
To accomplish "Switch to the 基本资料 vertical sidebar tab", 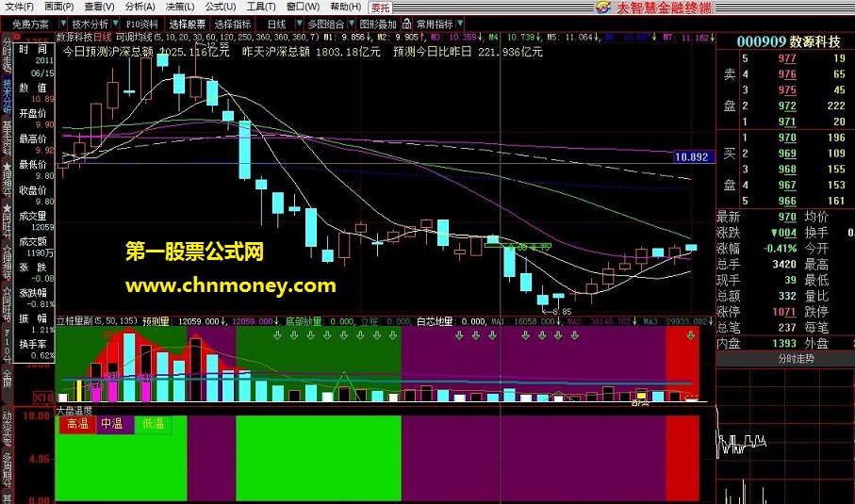I will click(7, 138).
